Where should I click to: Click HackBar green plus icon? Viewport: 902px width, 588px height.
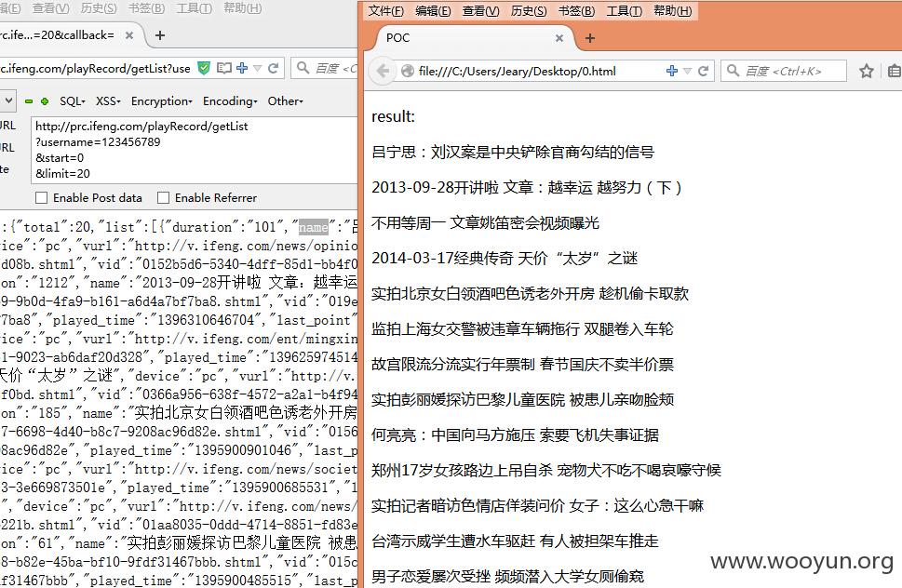pos(45,101)
